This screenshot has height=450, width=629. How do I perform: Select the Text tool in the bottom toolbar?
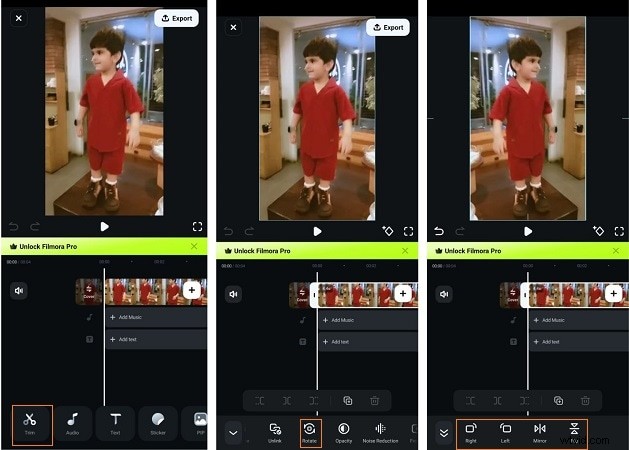pos(115,423)
